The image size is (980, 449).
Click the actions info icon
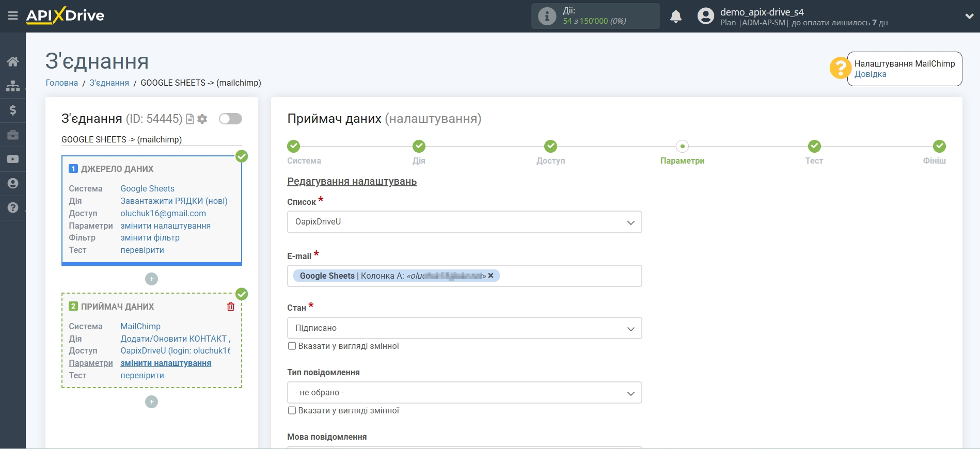point(547,16)
